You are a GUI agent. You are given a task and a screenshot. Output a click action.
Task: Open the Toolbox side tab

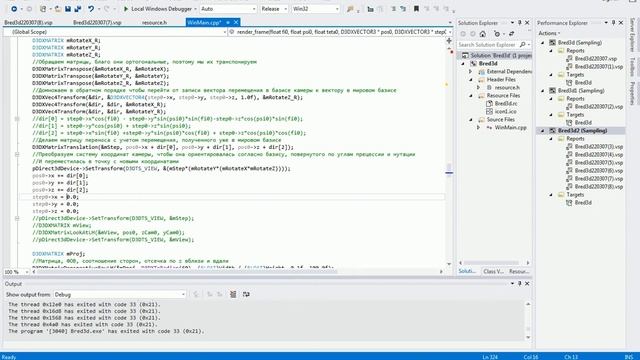[x=633, y=66]
